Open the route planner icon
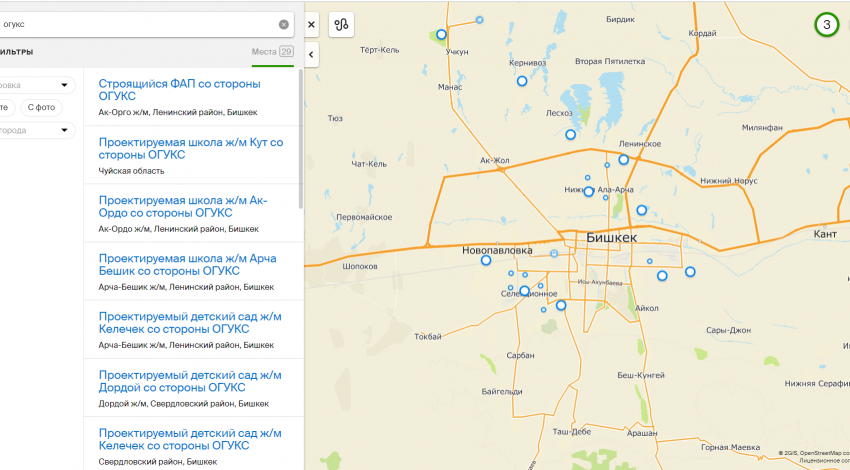850x470 pixels. point(341,24)
